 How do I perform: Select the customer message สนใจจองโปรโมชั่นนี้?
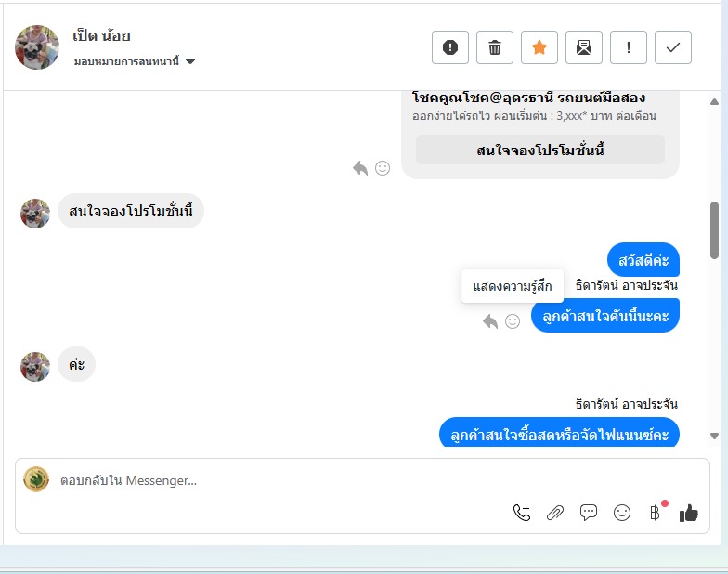130,212
